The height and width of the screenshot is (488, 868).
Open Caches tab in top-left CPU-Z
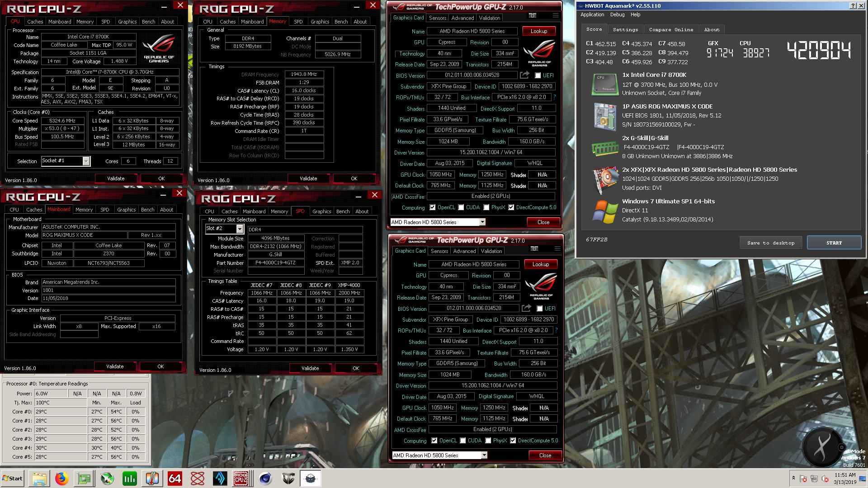35,21
